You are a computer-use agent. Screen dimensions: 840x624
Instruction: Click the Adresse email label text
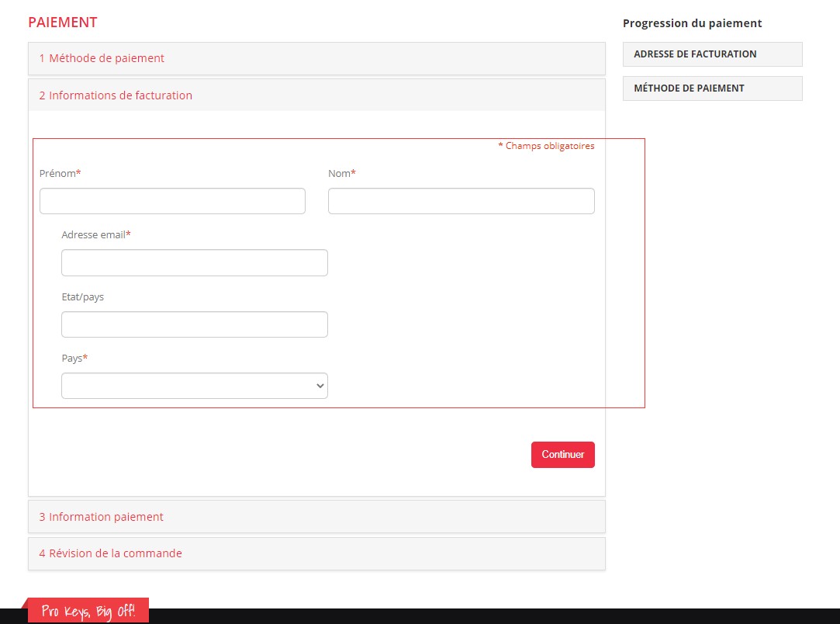[94, 235]
